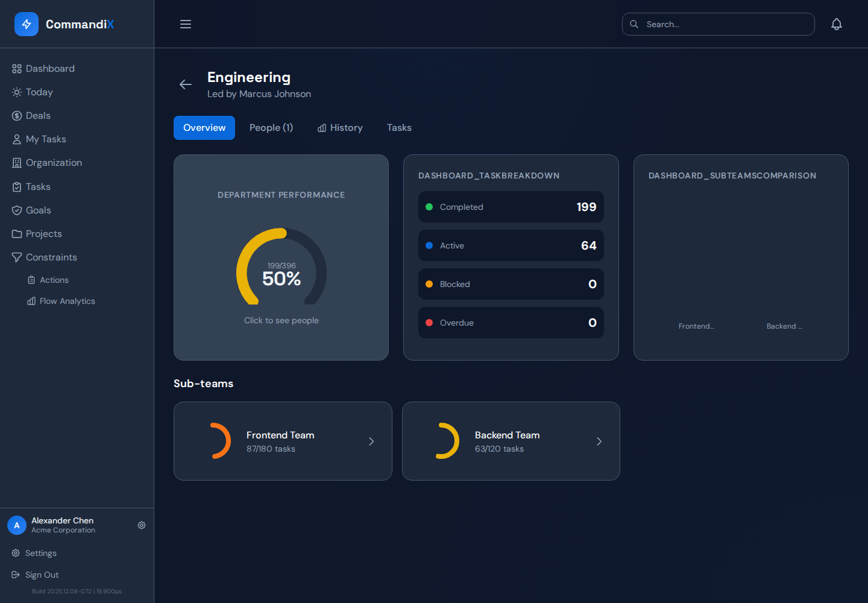This screenshot has height=603, width=868.
Task: Open the notifications bell
Action: coord(837,24)
